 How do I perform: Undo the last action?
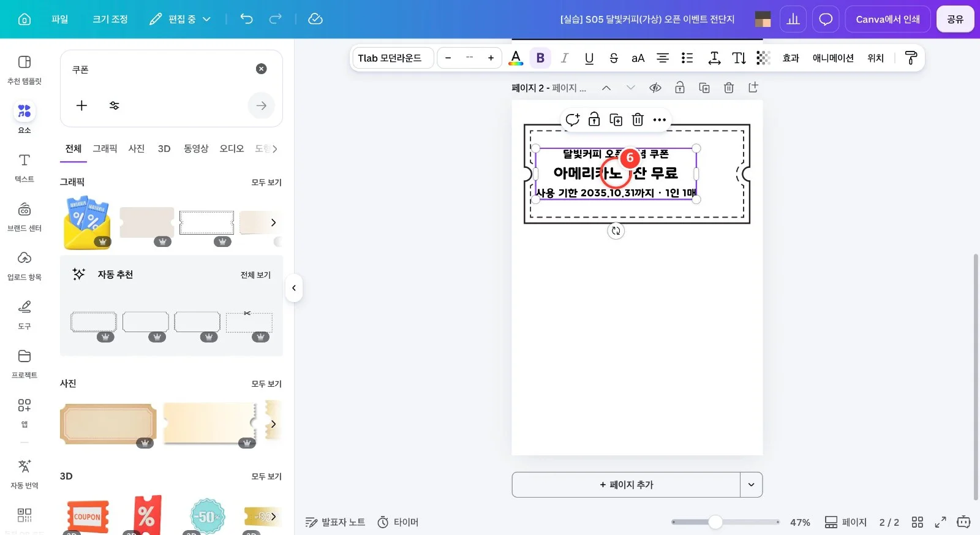tap(246, 19)
